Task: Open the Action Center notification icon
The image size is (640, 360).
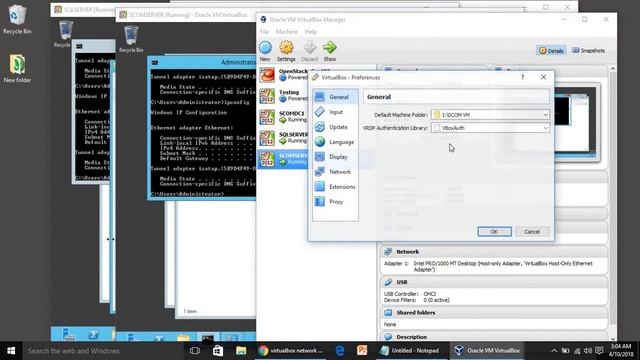Action: tap(599, 351)
